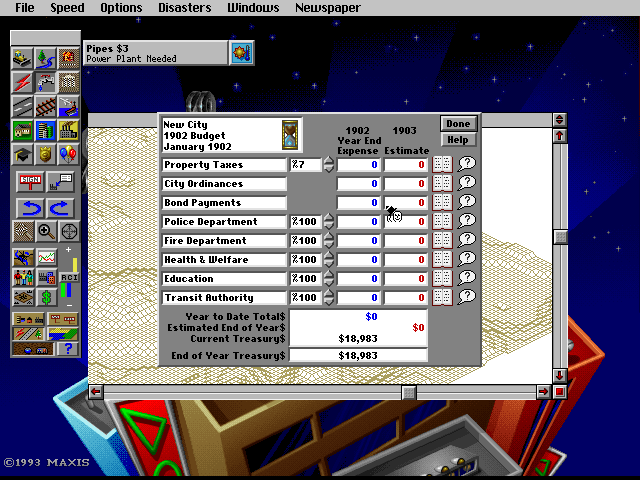Ask the advisor about Property Taxes
Viewport: 640px width, 480px height.
click(x=467, y=164)
